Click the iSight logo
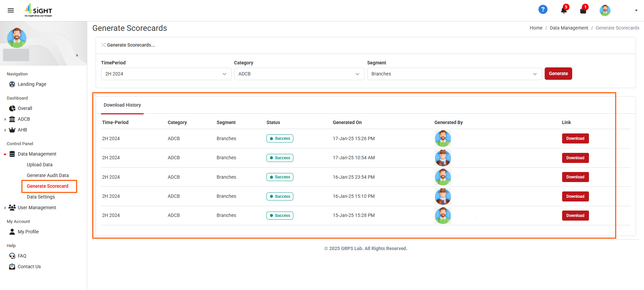This screenshot has height=290, width=644. click(38, 10)
